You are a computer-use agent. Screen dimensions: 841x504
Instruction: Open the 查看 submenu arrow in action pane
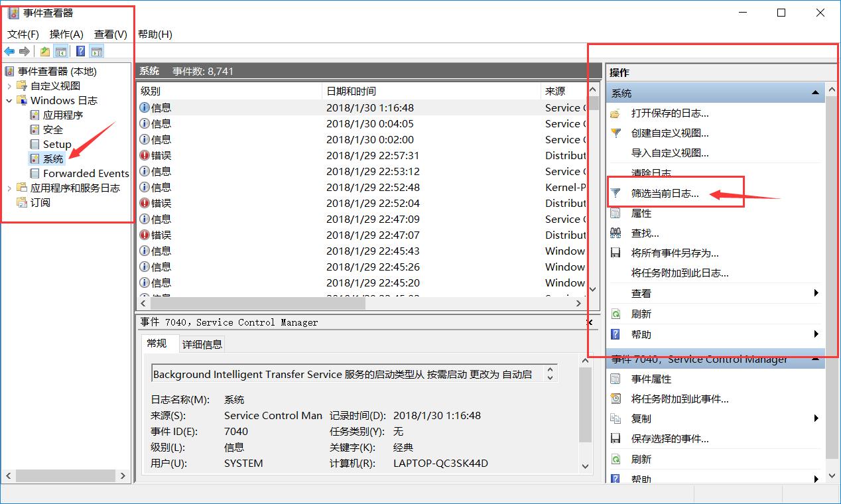(816, 293)
